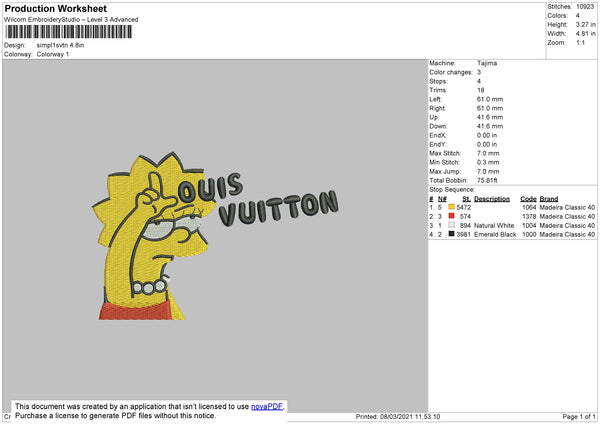Image resolution: width=600 pixels, height=424 pixels.
Task: Open the novaPDF link
Action: 267,406
